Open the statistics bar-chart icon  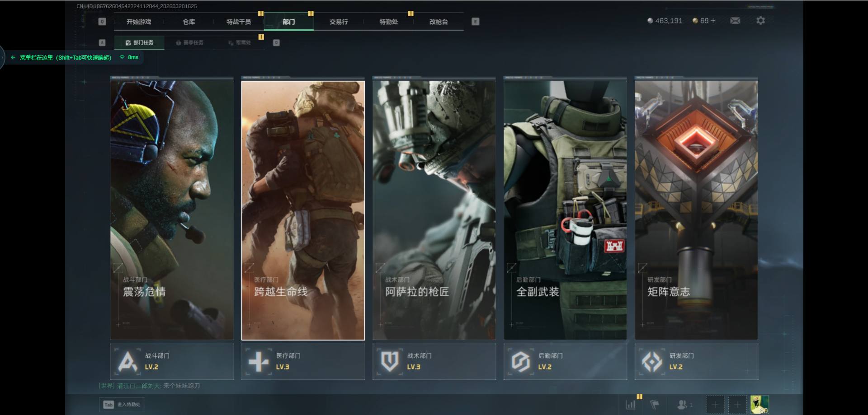(630, 405)
